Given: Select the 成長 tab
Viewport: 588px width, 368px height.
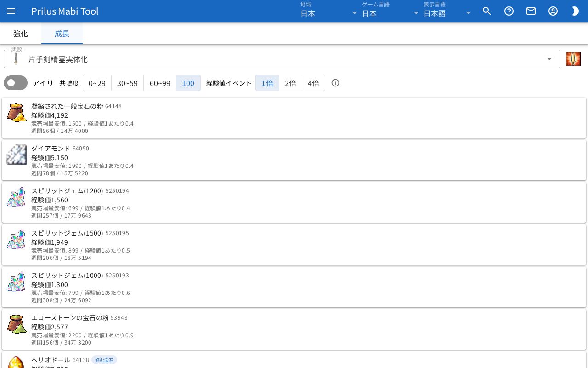Looking at the screenshot, I should pos(62,34).
